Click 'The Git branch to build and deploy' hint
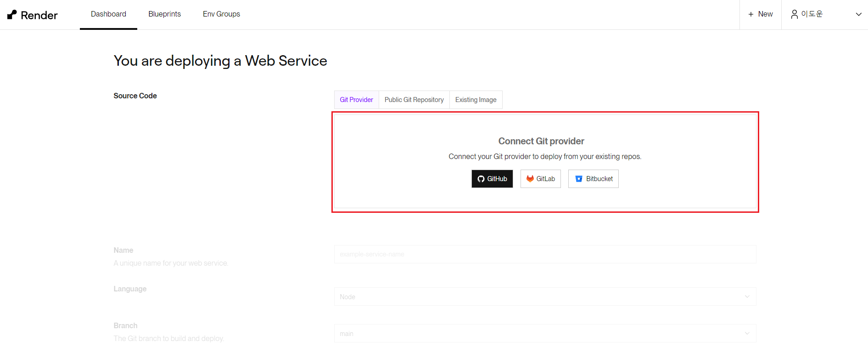This screenshot has width=868, height=353. point(168,339)
